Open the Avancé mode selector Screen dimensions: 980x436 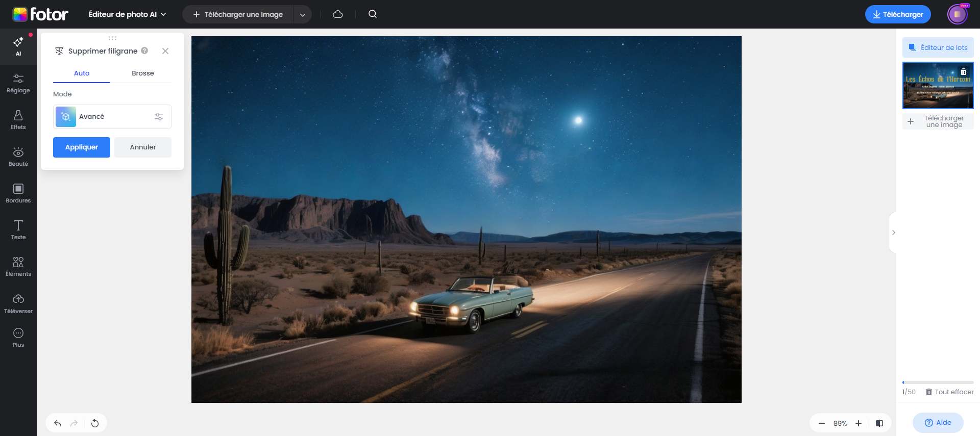click(x=112, y=117)
